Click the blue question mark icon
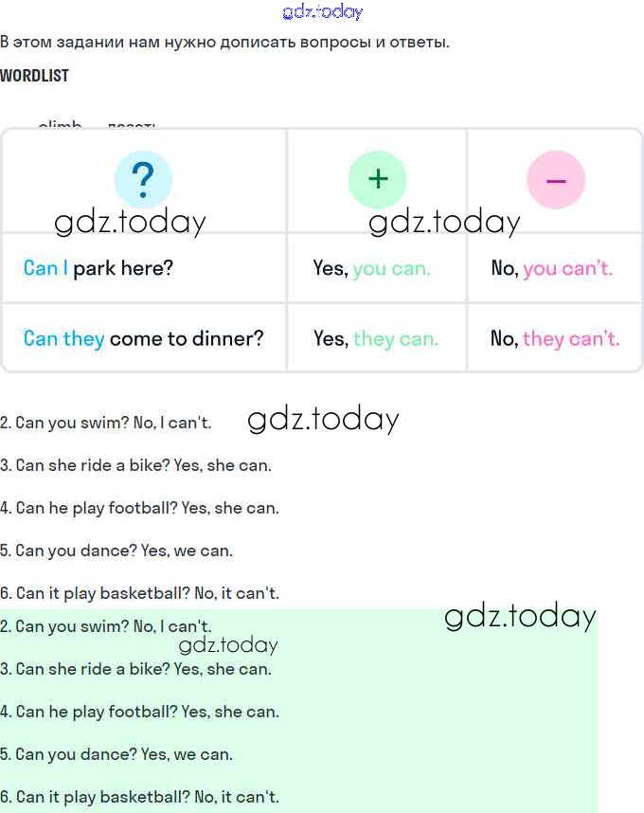The width and height of the screenshot is (644, 813). click(143, 179)
